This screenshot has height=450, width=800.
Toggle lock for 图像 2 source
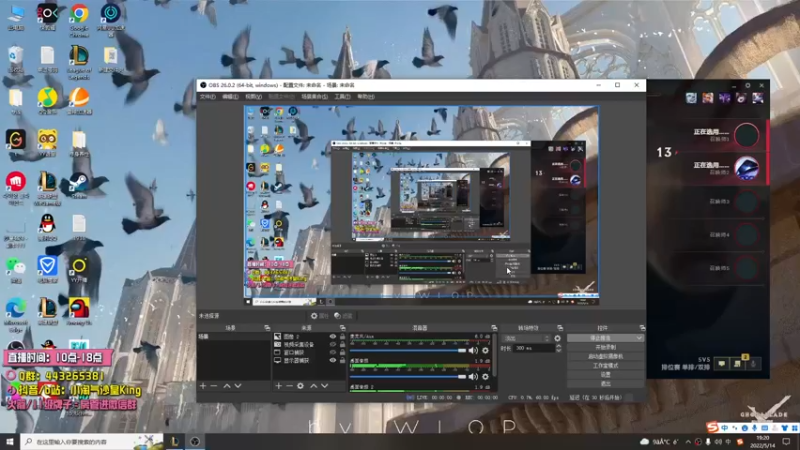pos(342,337)
